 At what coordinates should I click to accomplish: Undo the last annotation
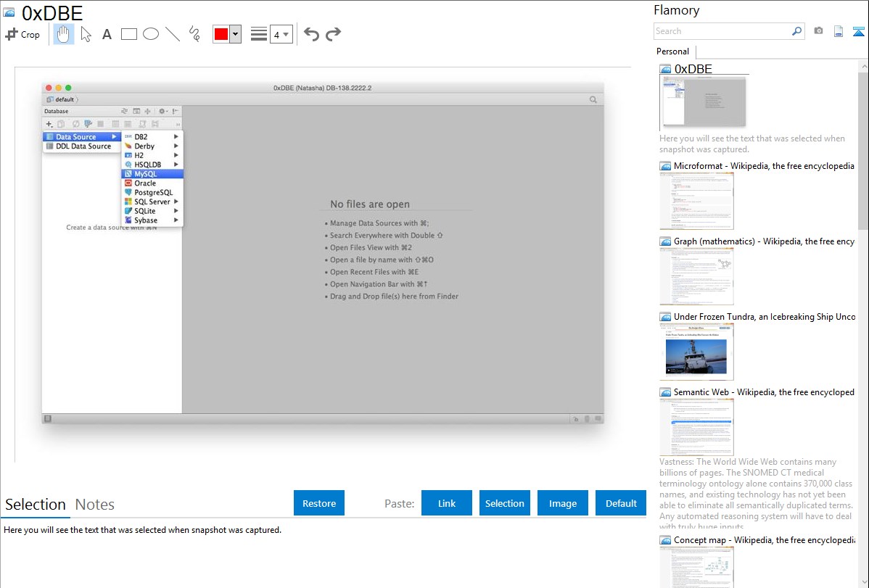click(311, 34)
